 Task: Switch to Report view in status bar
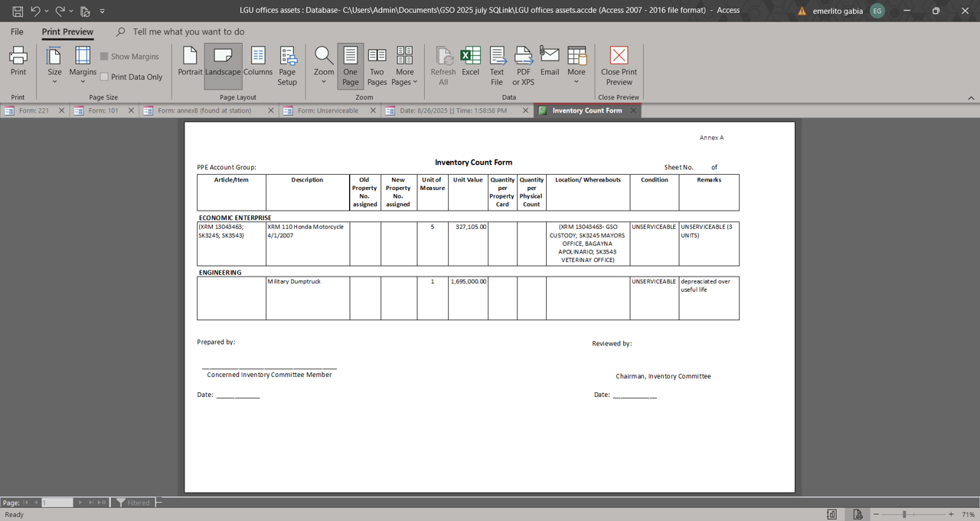tap(831, 514)
